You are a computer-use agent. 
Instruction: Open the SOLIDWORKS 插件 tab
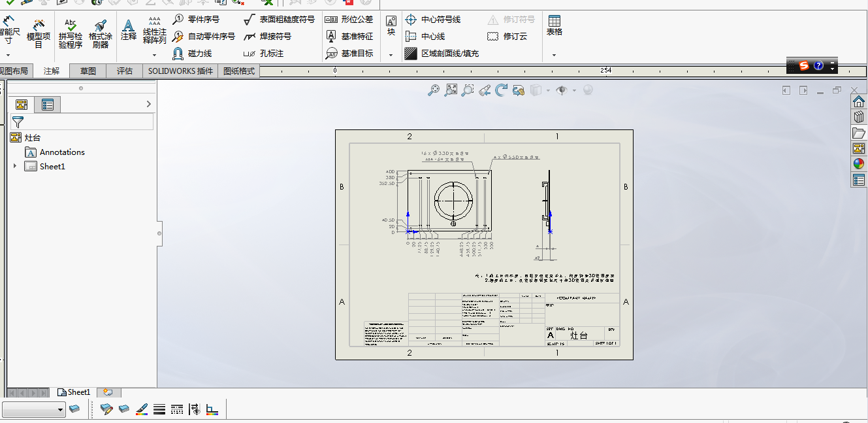180,71
